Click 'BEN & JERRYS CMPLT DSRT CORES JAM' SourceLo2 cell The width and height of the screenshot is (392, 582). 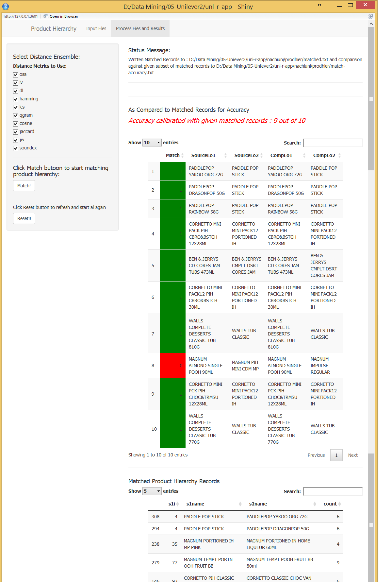[247, 265]
